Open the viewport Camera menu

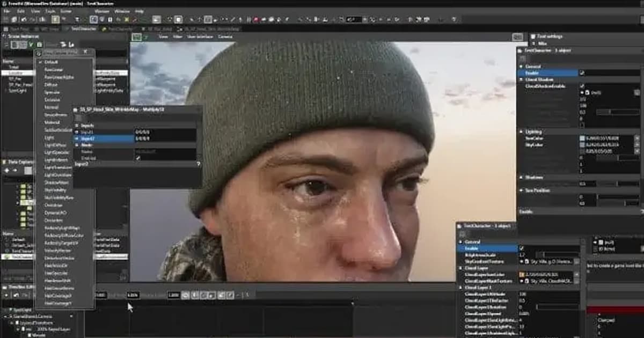click(x=225, y=37)
